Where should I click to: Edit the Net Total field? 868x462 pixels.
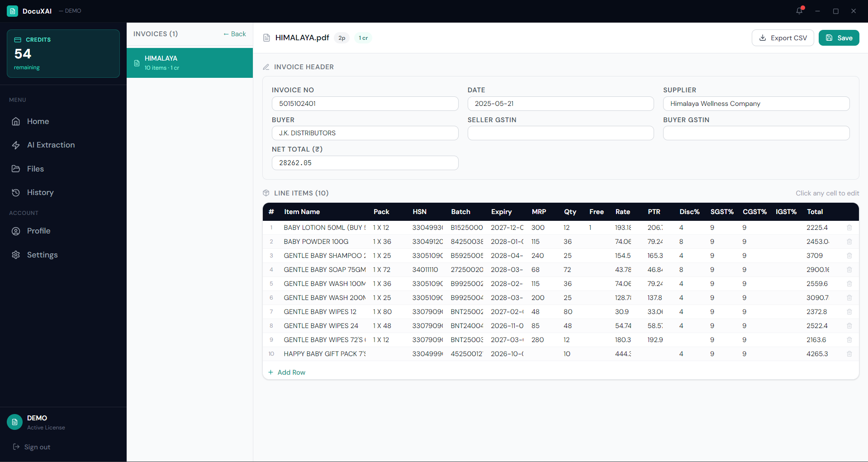click(x=365, y=163)
